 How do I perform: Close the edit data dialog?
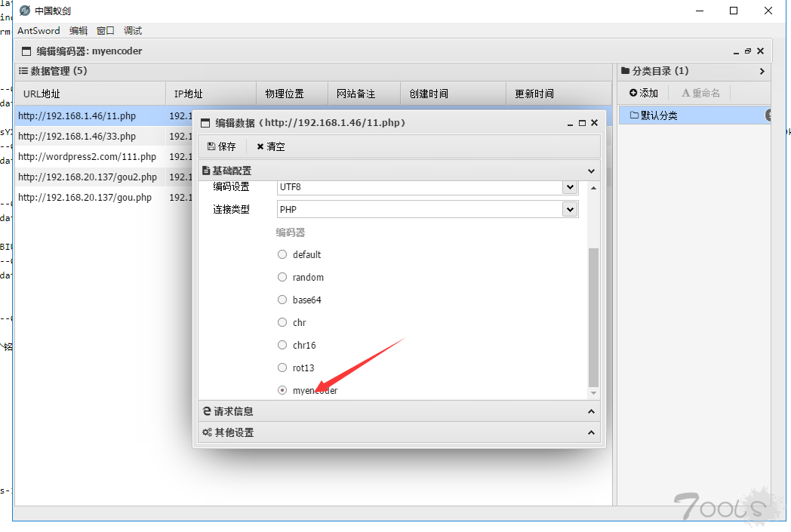pyautogui.click(x=594, y=123)
